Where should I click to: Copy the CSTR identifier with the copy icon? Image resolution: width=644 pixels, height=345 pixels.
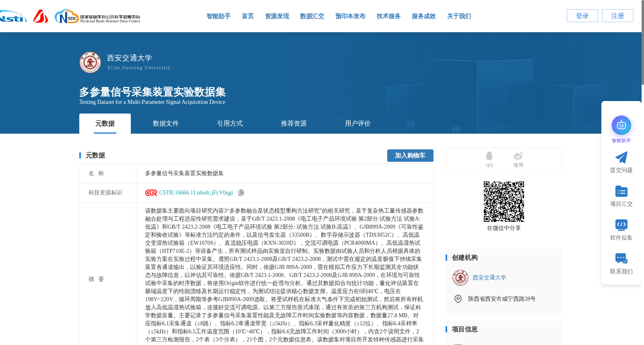pos(241,192)
